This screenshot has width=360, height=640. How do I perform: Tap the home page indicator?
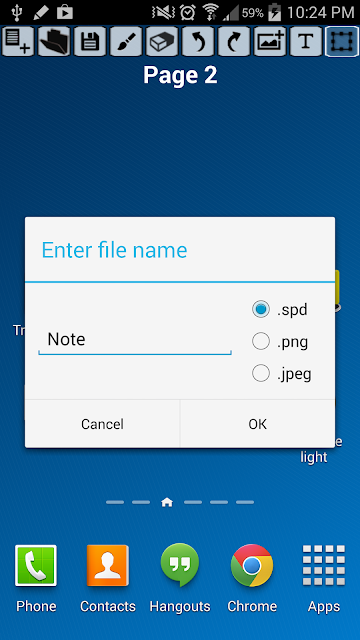coord(167,503)
